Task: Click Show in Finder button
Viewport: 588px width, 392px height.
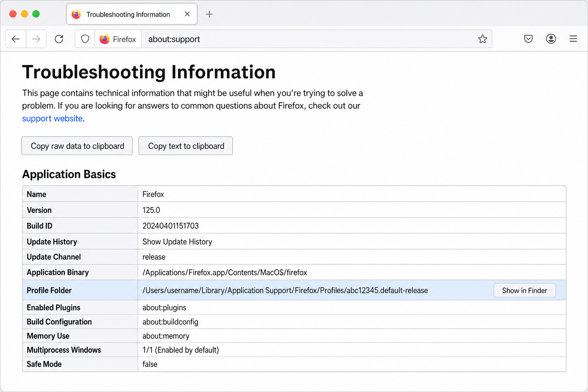Action: pyautogui.click(x=524, y=291)
